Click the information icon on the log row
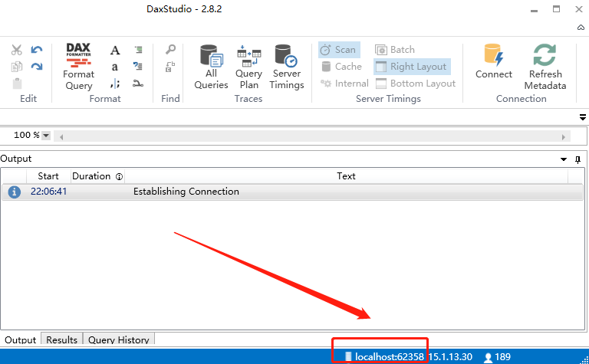The image size is (589, 364). tap(15, 192)
